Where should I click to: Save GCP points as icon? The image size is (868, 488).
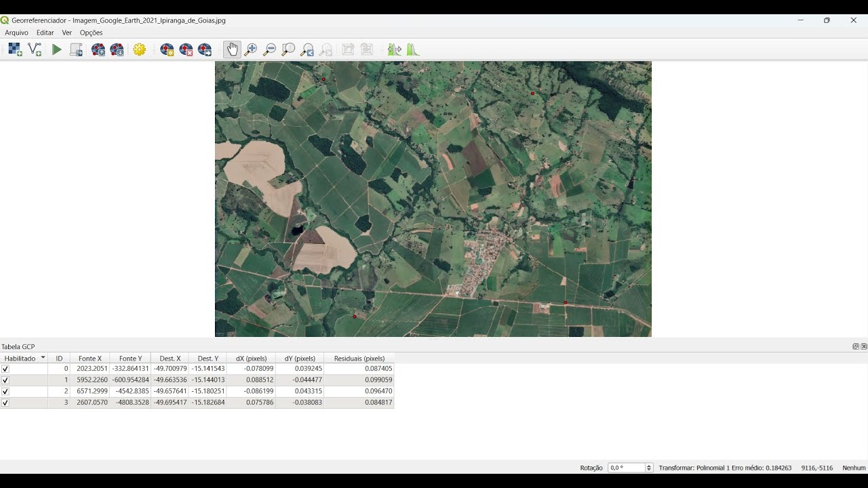click(117, 49)
